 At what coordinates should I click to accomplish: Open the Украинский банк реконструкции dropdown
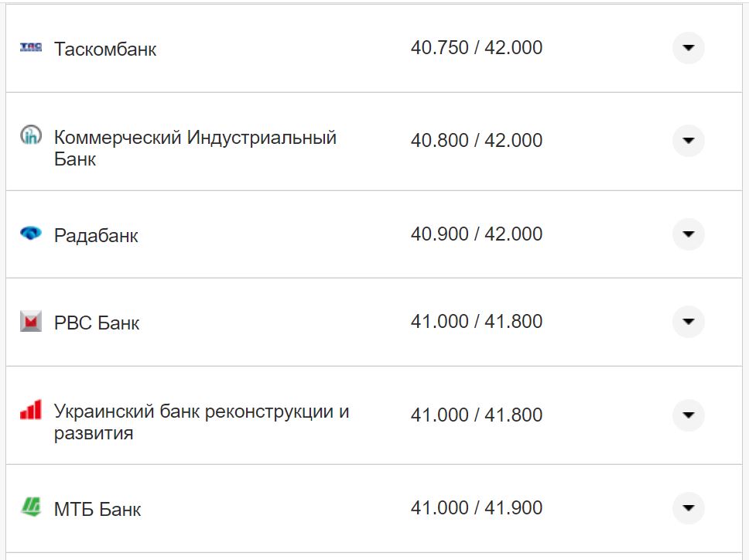click(688, 414)
